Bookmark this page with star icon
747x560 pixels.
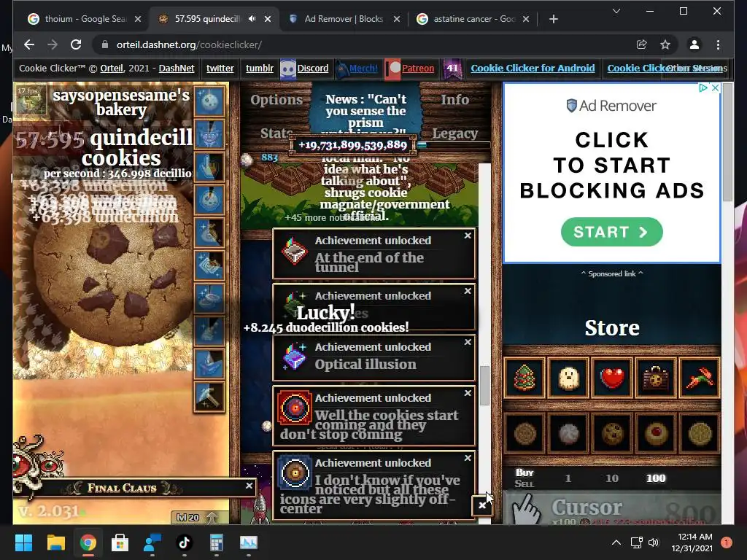point(665,44)
